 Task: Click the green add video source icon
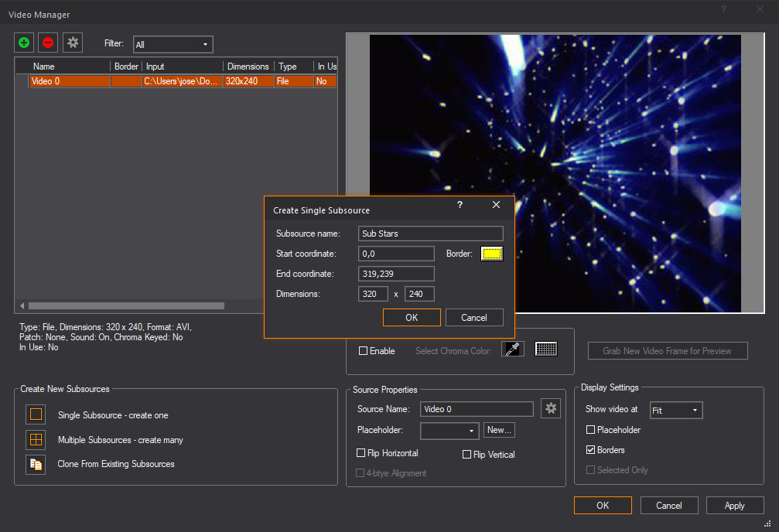(24, 43)
